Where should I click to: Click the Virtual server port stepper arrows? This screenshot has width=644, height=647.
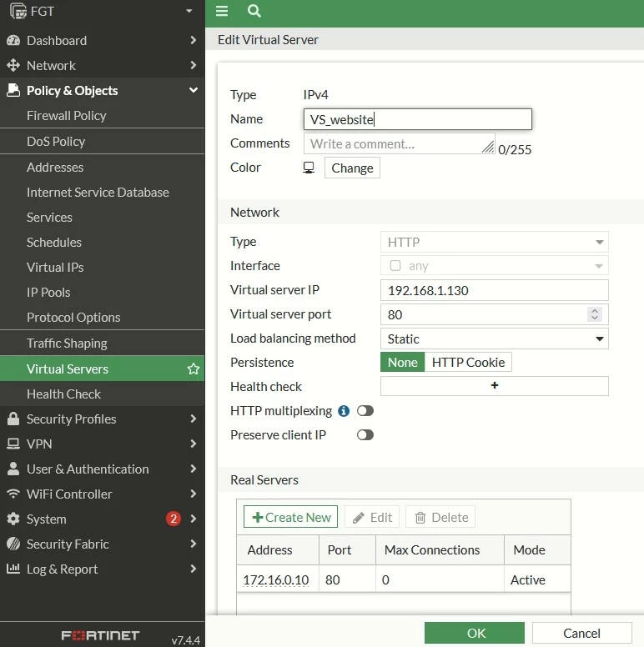[x=595, y=314]
